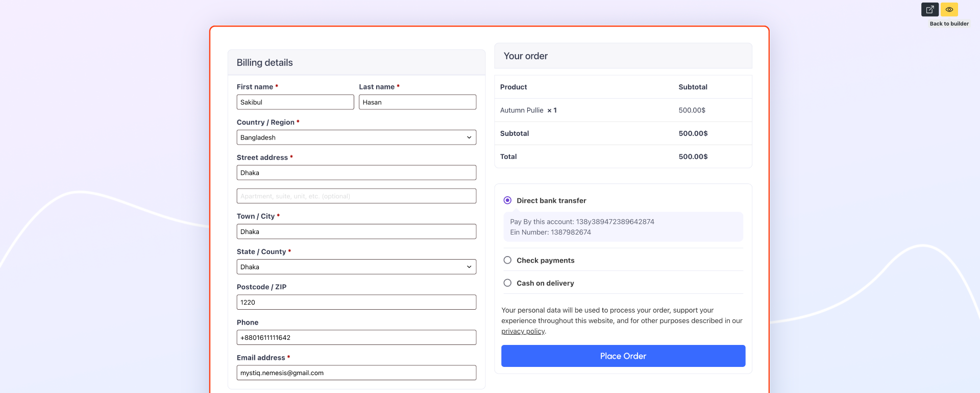Toggle the yellow eye preview icon

949,10
